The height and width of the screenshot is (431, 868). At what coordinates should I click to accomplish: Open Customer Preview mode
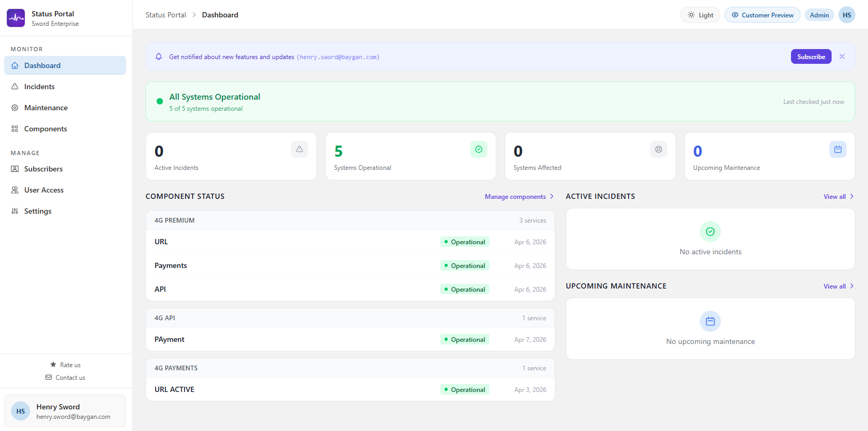(x=763, y=15)
